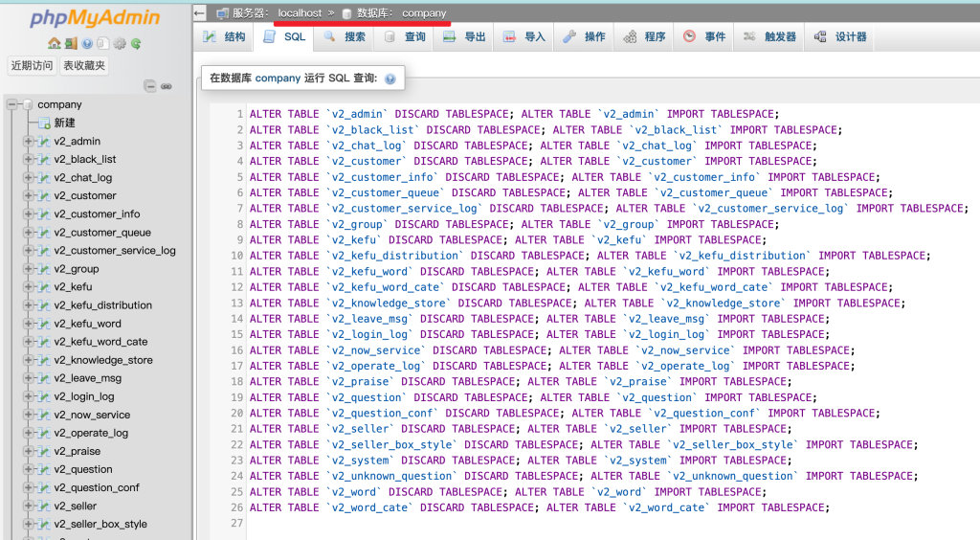Open phpMyAdmin documentation help icon
The height and width of the screenshot is (540, 980).
click(87, 44)
